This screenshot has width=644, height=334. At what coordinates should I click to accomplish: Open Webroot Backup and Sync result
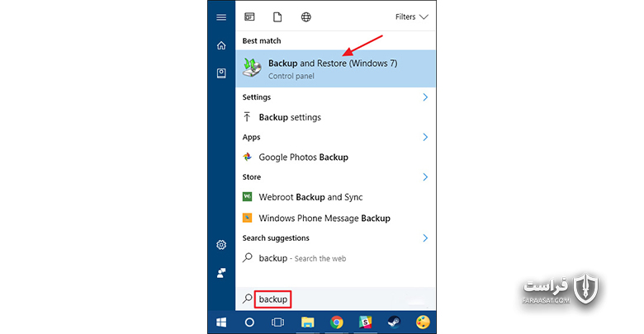click(335, 197)
